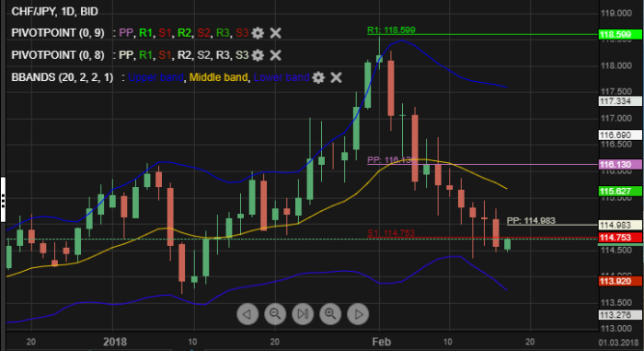Toggle the Upper band legend label

155,77
